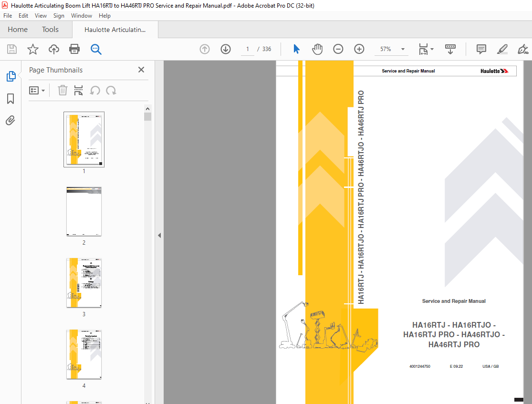The image size is (532, 404).
Task: Open the Sign menu
Action: [x=59, y=16]
